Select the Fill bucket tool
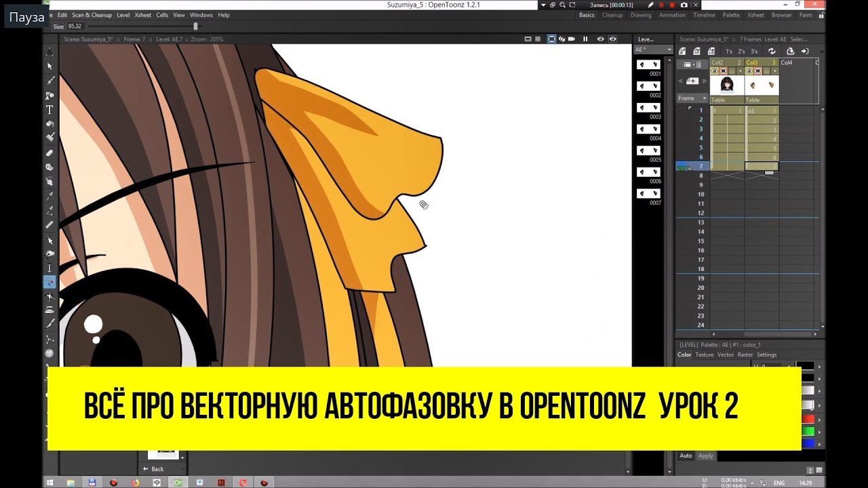Image resolution: width=868 pixels, height=488 pixels. coord(50,124)
